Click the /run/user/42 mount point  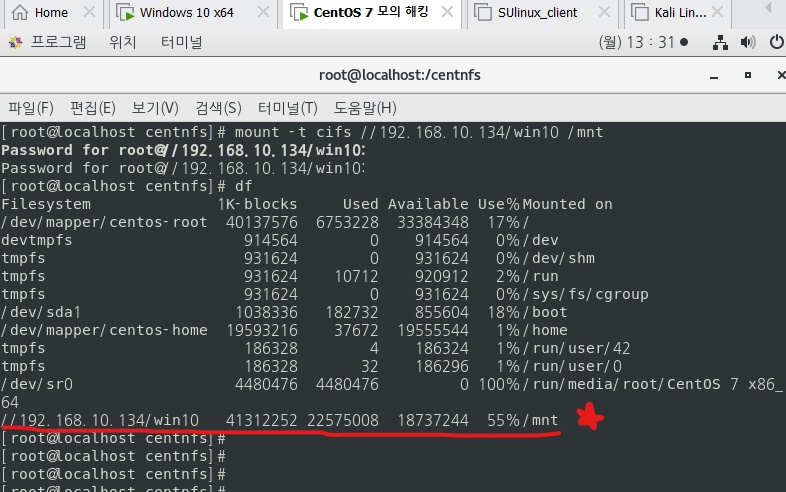pos(576,349)
